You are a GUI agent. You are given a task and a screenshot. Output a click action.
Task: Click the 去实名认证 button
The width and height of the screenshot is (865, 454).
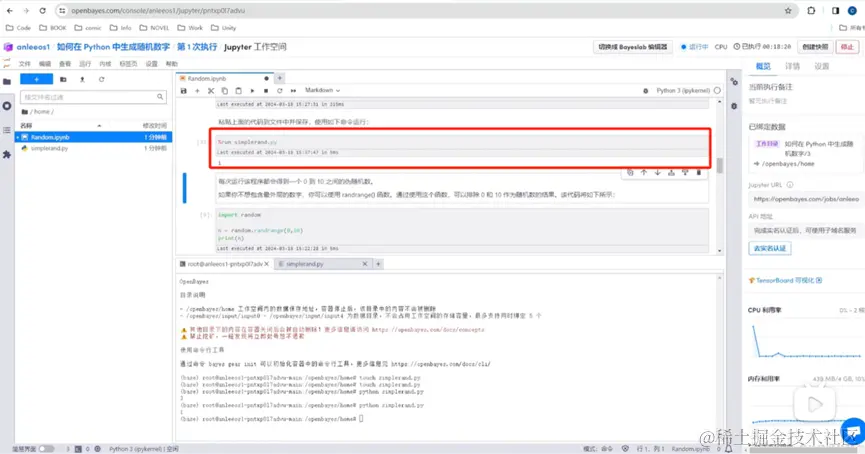click(x=770, y=248)
